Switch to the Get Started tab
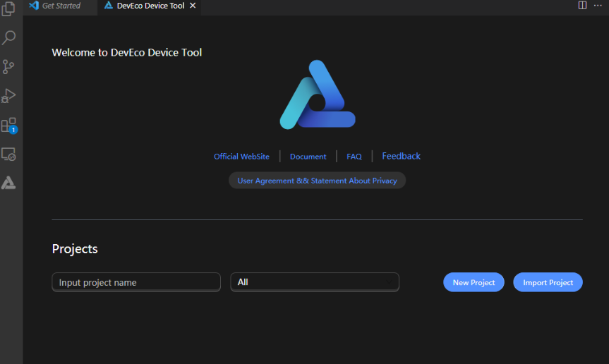609x364 pixels. coord(60,6)
